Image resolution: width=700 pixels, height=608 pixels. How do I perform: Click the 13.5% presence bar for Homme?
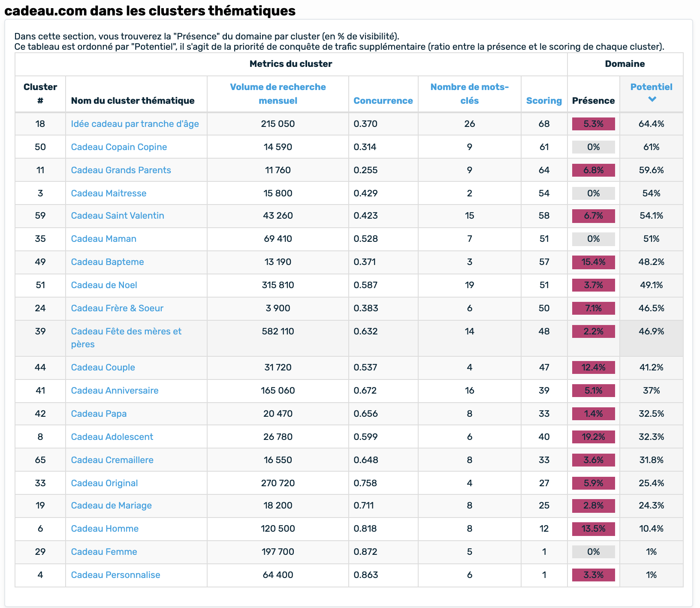coord(594,529)
